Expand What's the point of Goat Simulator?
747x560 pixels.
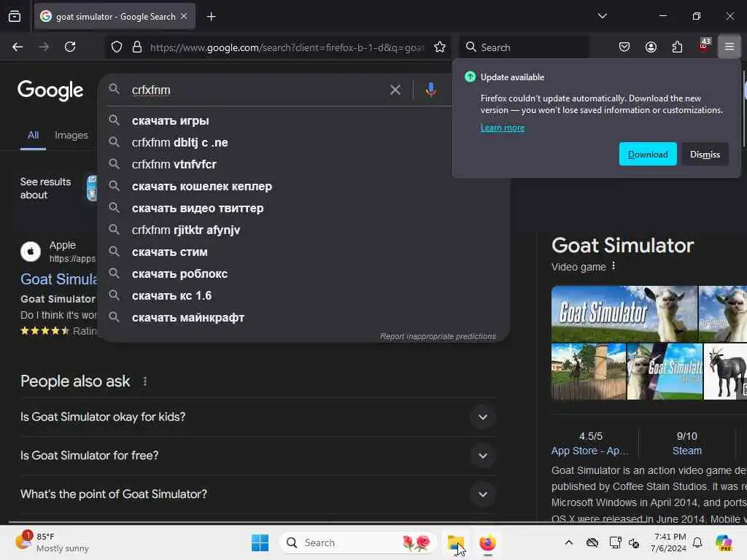pyautogui.click(x=258, y=494)
